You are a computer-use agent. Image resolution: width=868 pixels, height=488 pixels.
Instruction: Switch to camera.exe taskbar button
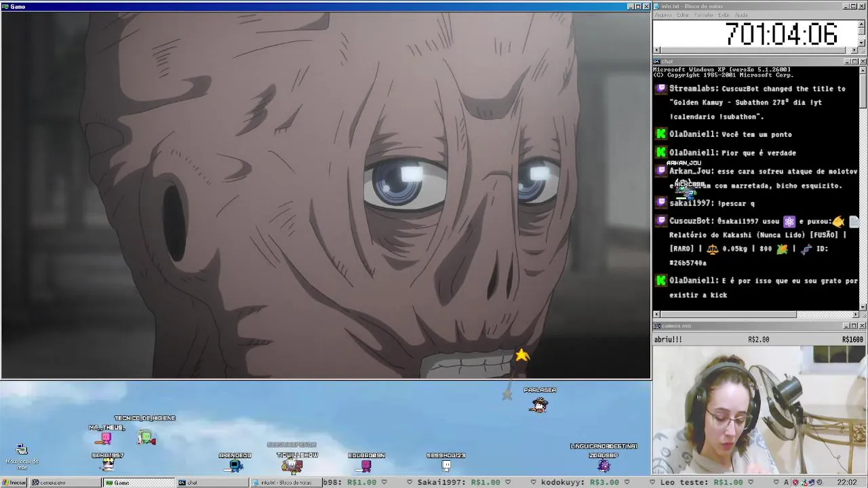tap(64, 483)
